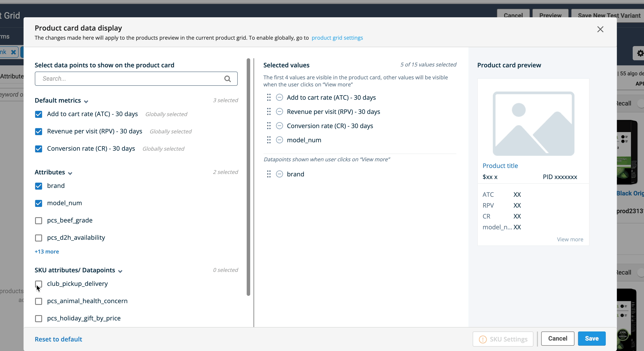The height and width of the screenshot is (351, 644).
Task: Collapse the Default metrics section
Action: pyautogui.click(x=86, y=101)
